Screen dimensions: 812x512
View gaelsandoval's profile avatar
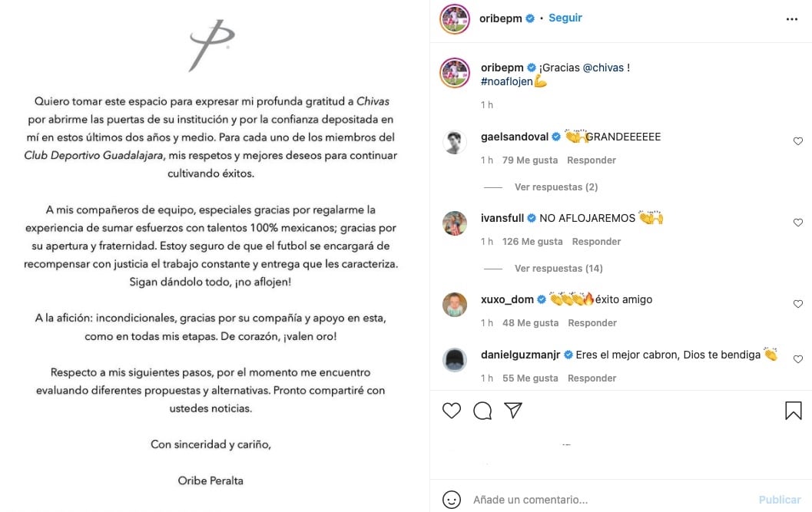455,142
